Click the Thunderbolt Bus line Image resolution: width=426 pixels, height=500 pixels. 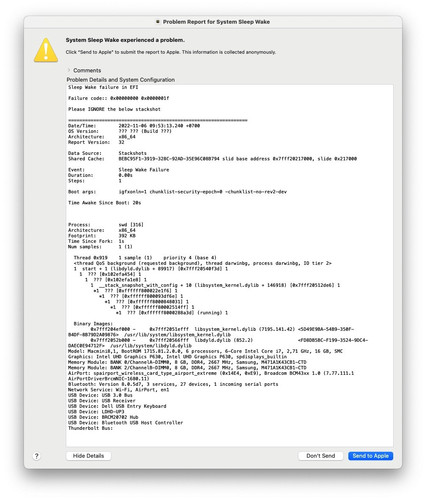coord(90,428)
